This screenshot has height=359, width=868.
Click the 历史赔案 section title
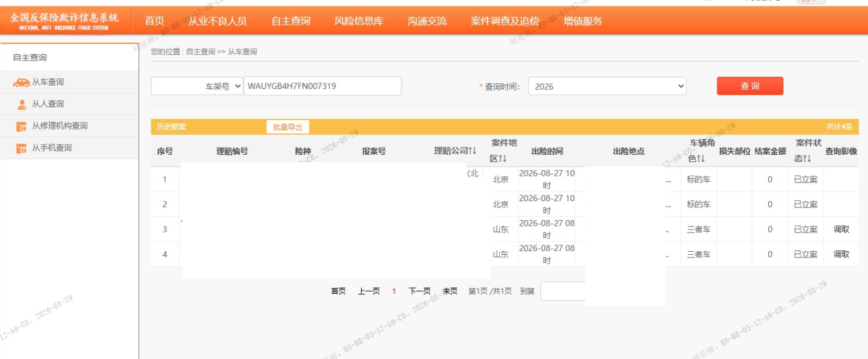[x=171, y=127]
